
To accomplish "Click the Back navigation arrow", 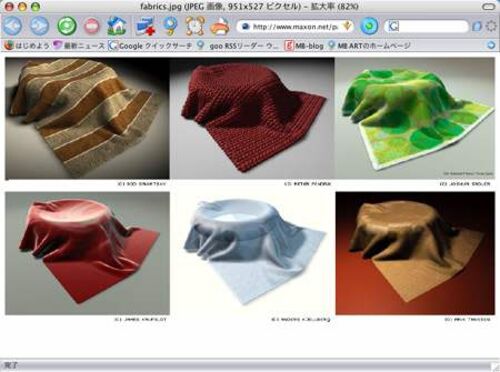I will [12, 26].
